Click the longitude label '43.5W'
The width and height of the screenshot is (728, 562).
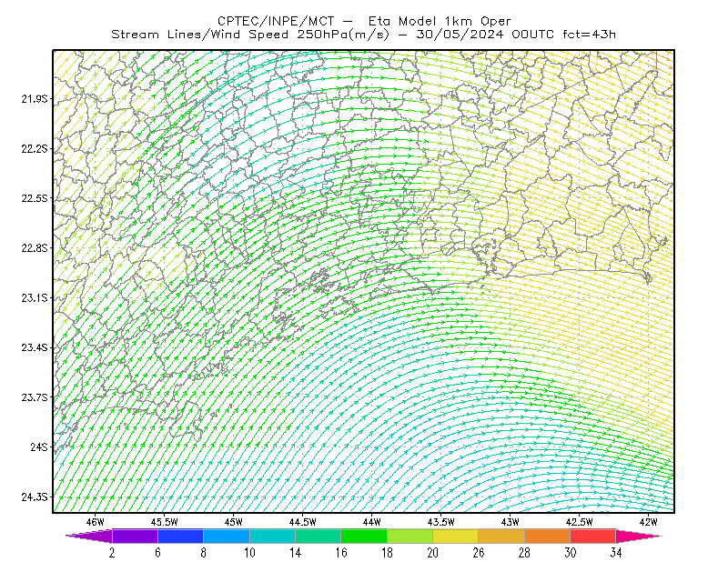point(441,522)
